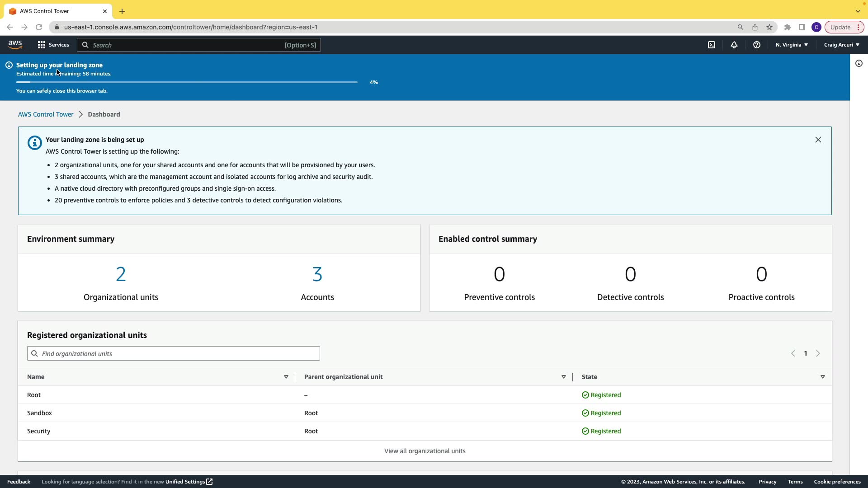The width and height of the screenshot is (868, 488).
Task: Open browser extensions puzzle icon
Action: click(788, 27)
